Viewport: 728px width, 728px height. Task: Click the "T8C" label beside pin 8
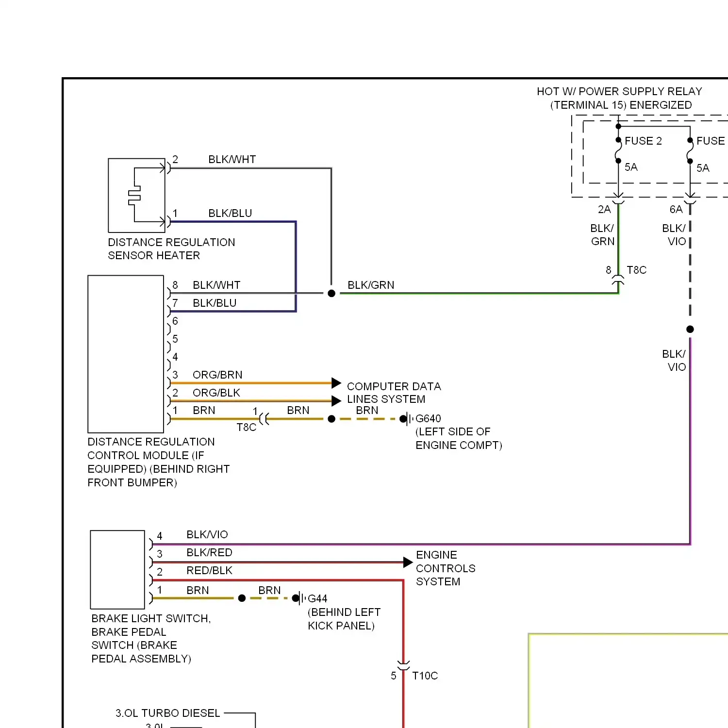click(637, 270)
